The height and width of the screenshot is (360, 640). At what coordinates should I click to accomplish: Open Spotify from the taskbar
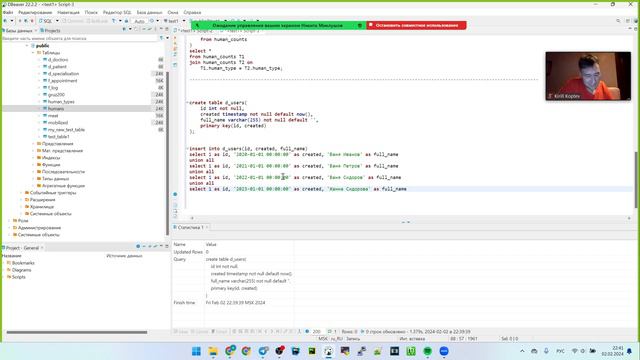pos(427,351)
